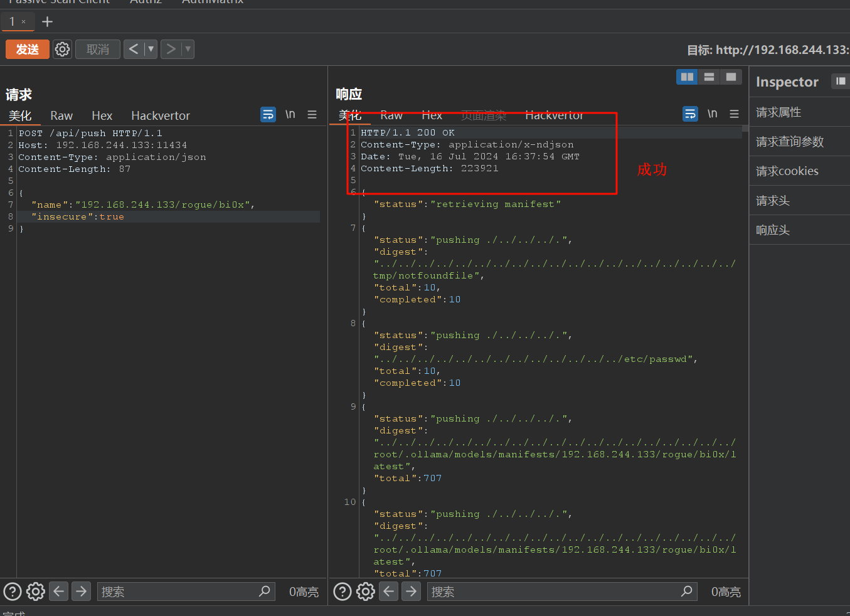Click POST /api/push HTTP/1.1 request line

(90, 134)
